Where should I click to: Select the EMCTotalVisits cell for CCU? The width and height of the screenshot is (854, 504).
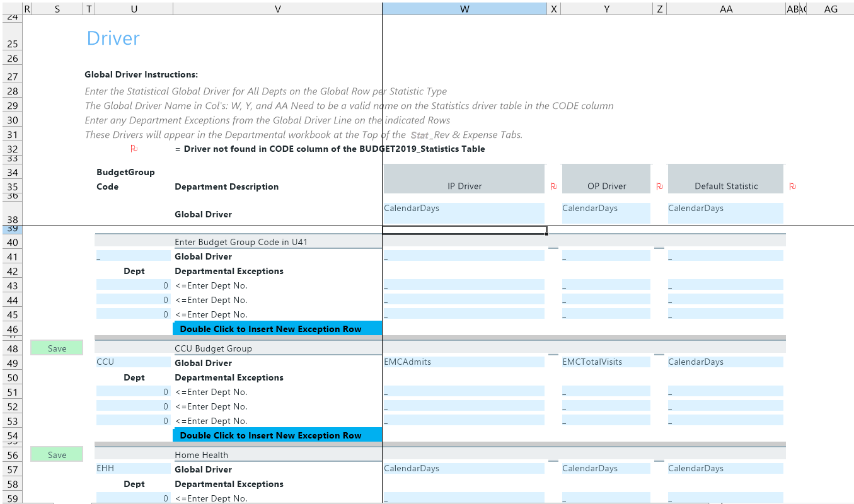(606, 362)
